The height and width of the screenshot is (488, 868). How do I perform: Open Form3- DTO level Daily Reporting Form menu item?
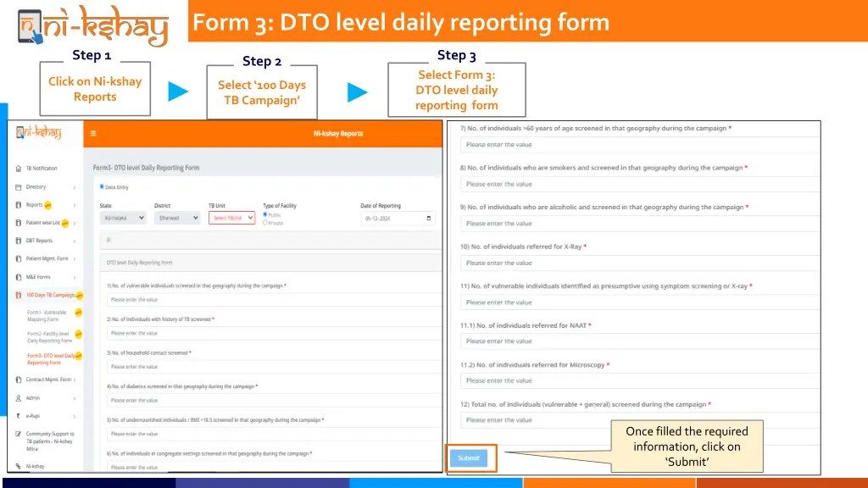(51, 359)
